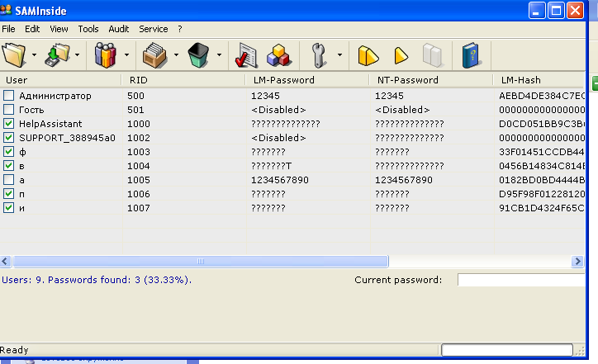Expand the users group icon dropdown arrow
The image size is (598, 364).
point(126,55)
